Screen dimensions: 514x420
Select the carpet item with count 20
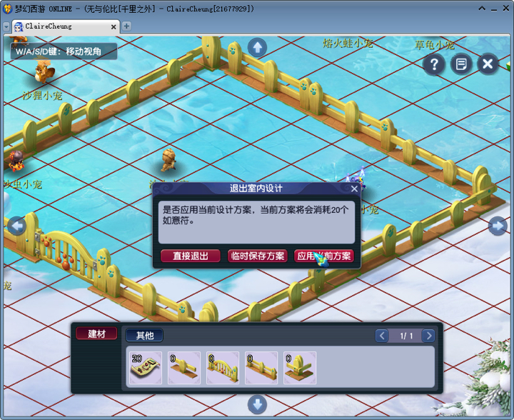pos(146,368)
